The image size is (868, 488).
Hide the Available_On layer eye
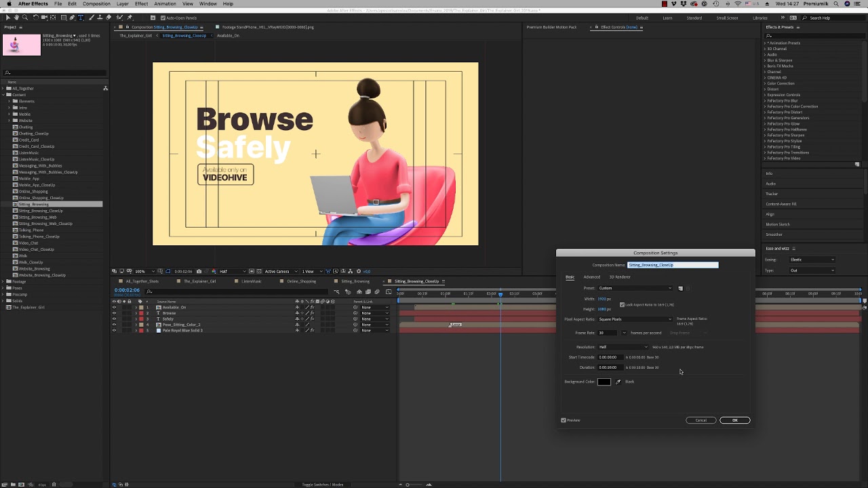tap(114, 307)
